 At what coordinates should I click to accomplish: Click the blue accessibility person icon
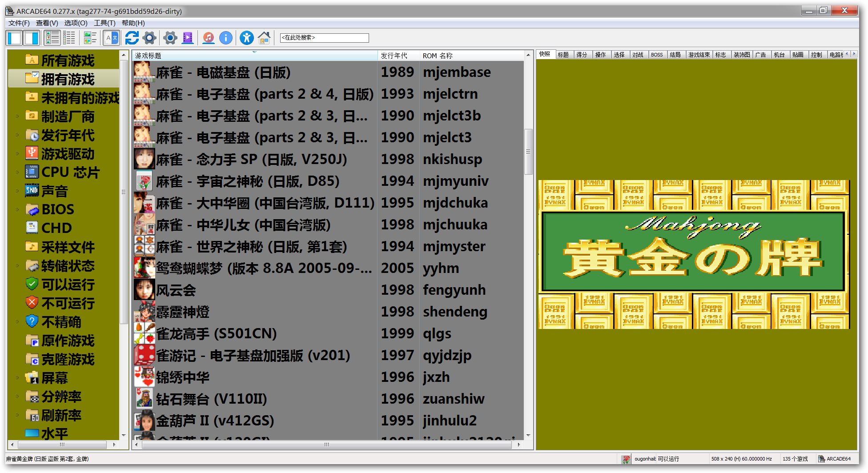pos(246,38)
